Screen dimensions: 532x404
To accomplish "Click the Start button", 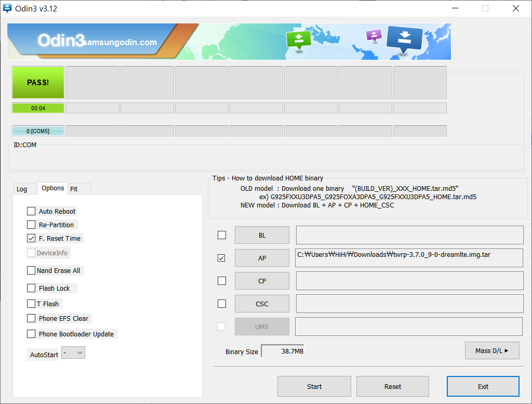I will [314, 386].
